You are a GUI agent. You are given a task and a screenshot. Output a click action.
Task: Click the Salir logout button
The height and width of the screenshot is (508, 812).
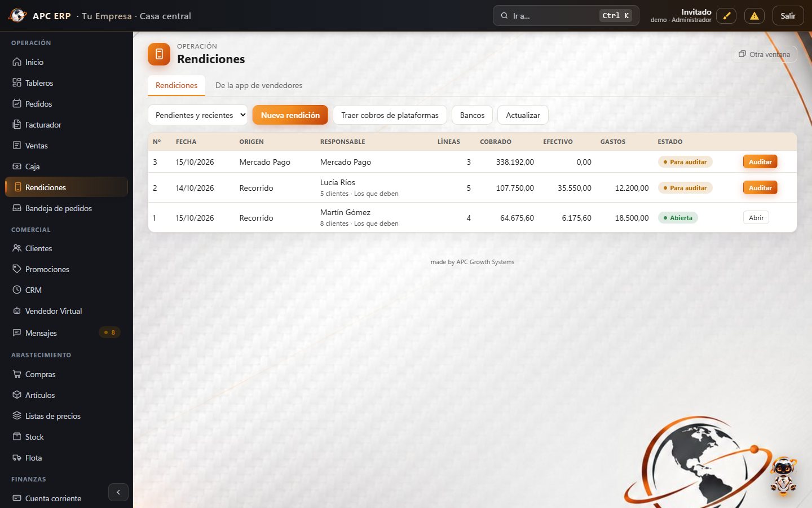click(x=788, y=16)
